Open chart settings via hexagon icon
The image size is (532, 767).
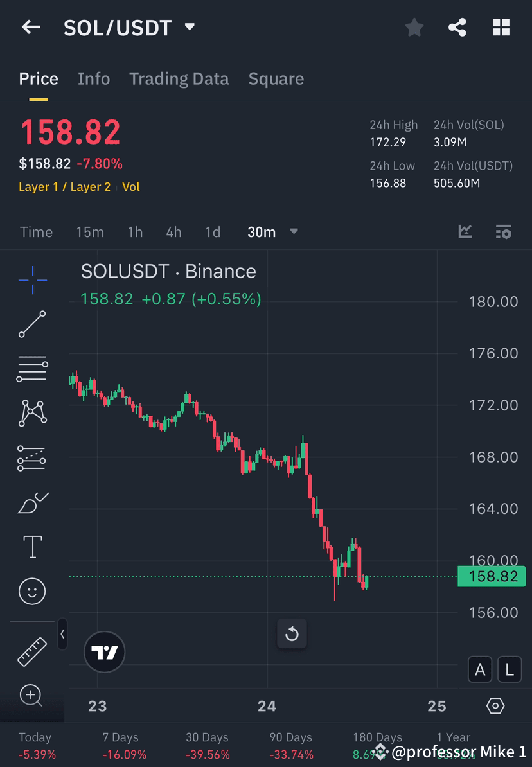click(495, 705)
